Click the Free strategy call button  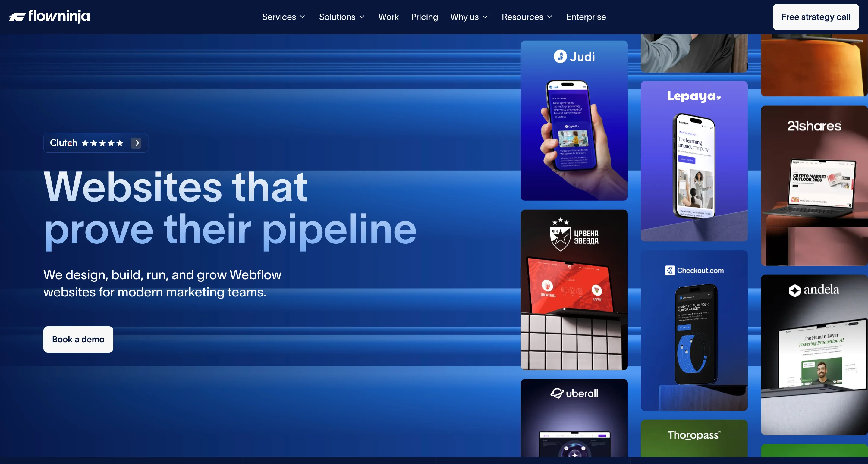pyautogui.click(x=816, y=17)
